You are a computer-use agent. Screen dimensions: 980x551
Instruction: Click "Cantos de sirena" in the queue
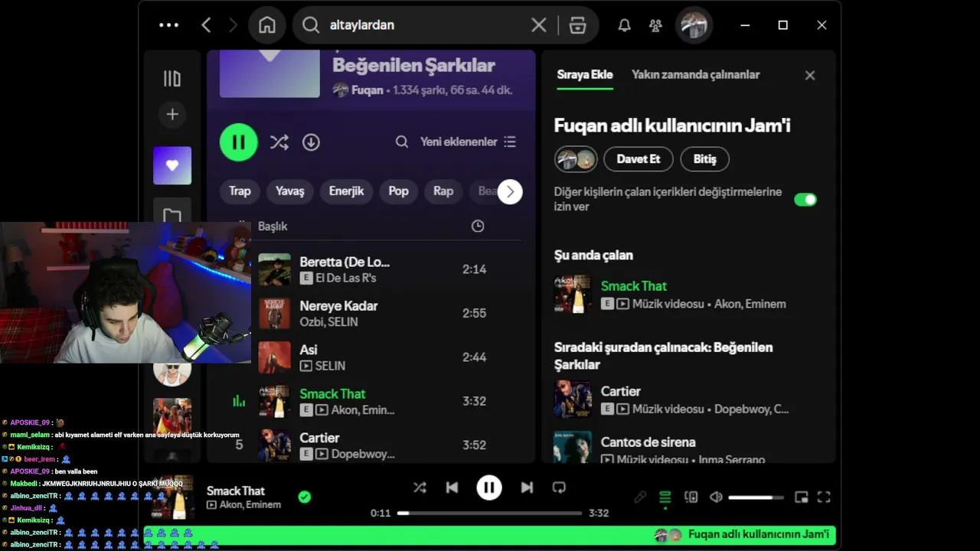tap(648, 442)
